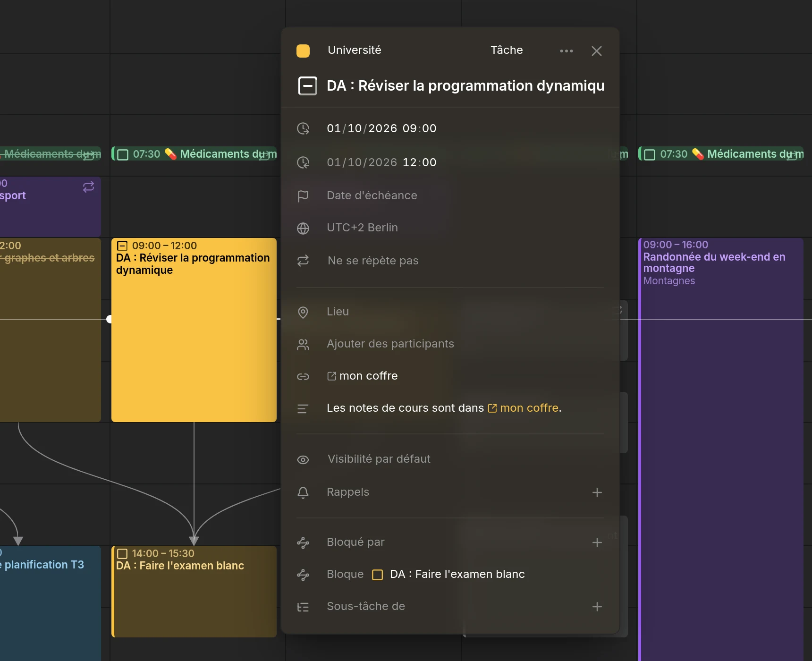Click the chain link icon
The width and height of the screenshot is (812, 661).
[x=303, y=376]
